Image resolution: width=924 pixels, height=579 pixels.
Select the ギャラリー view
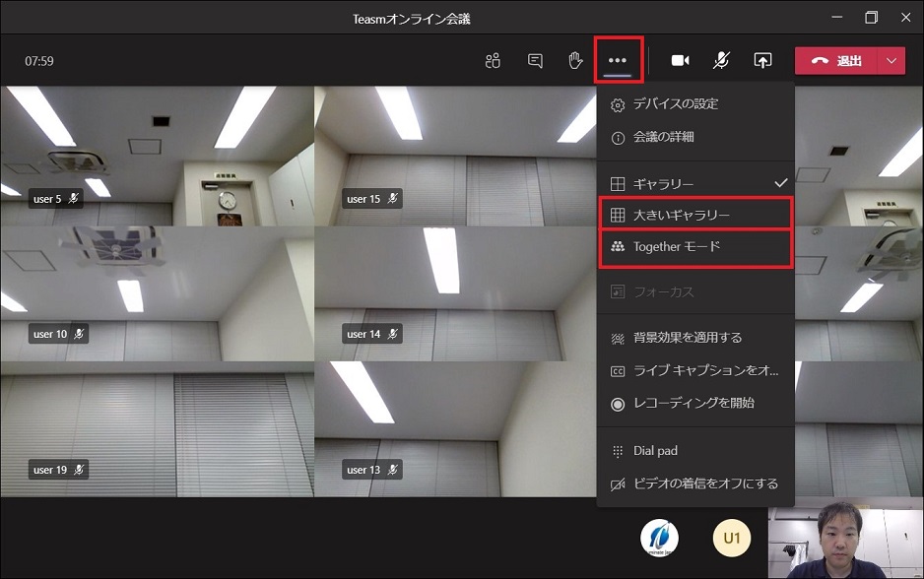click(x=695, y=184)
